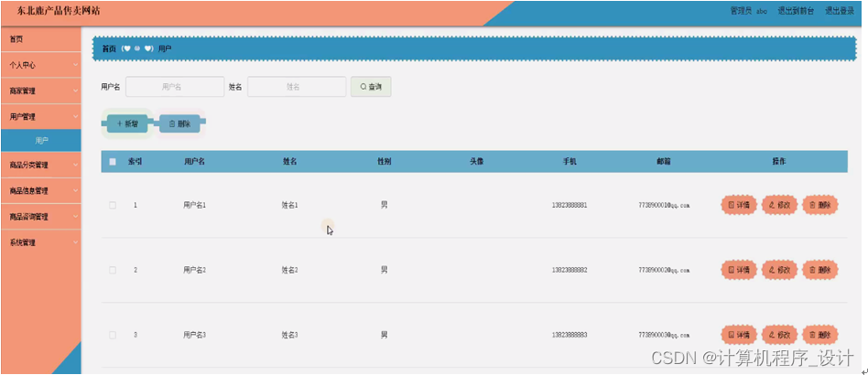Check the checkbox for row 用户名1
Image resolution: width=868 pixels, height=375 pixels.
pyautogui.click(x=113, y=205)
